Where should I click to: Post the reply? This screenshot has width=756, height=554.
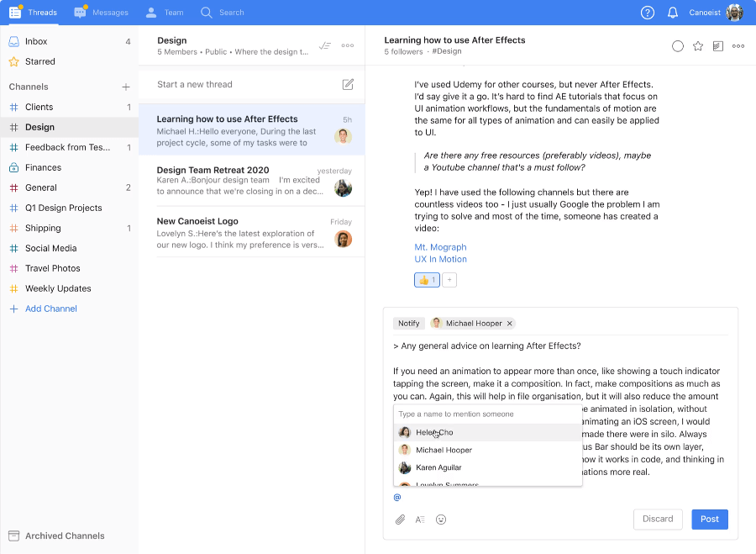coord(709,519)
